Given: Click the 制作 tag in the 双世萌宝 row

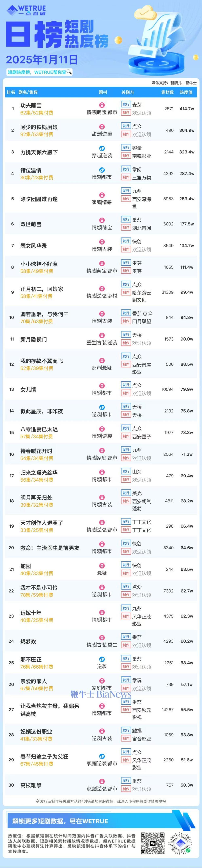Looking at the screenshot, I should [126, 228].
